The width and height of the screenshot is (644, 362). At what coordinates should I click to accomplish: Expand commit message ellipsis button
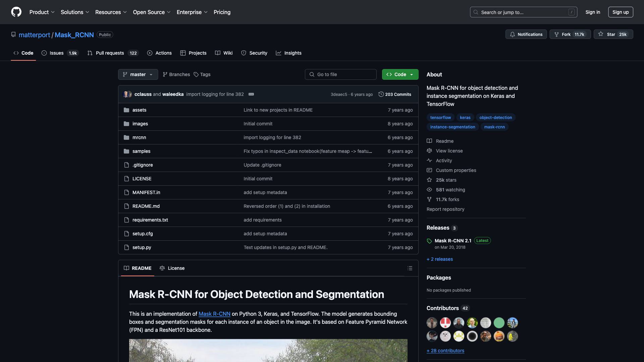(x=251, y=94)
